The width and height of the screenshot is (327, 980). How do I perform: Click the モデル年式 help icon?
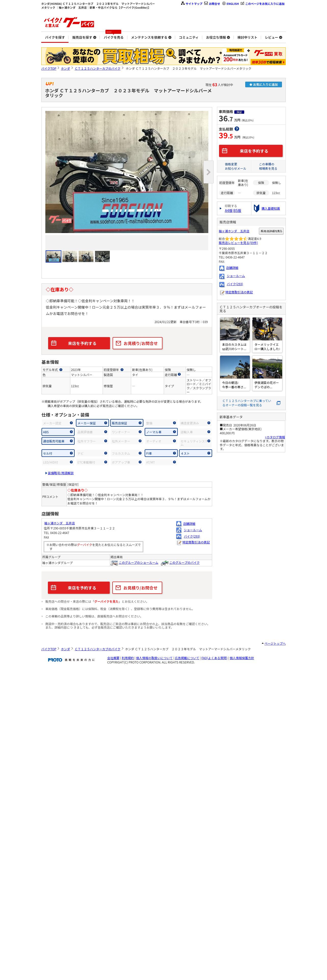point(61,370)
